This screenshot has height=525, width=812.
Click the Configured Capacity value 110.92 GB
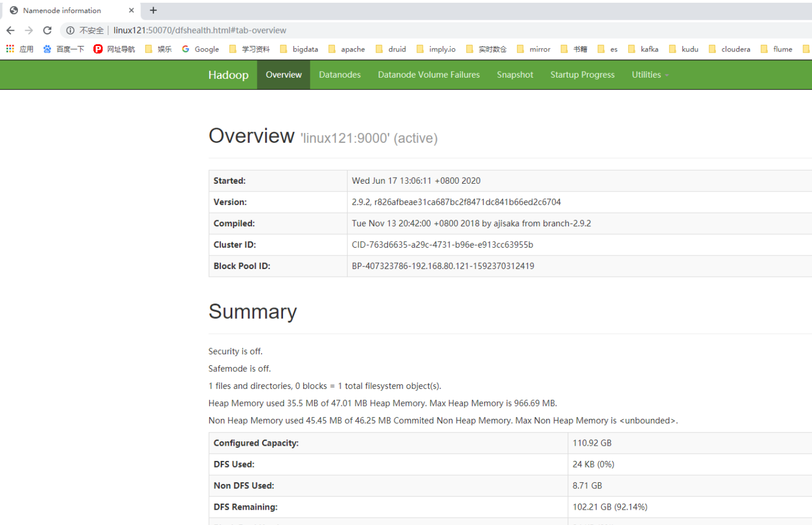[592, 443]
